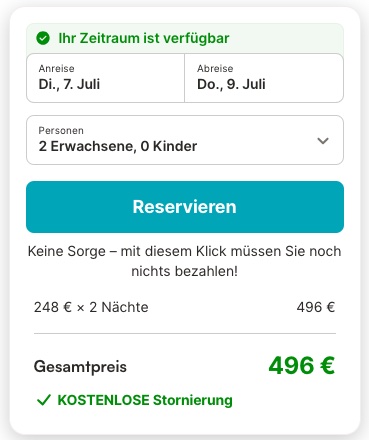Viewport: 369px width, 440px height.
Task: Open the Anreise date field
Action: (105, 78)
